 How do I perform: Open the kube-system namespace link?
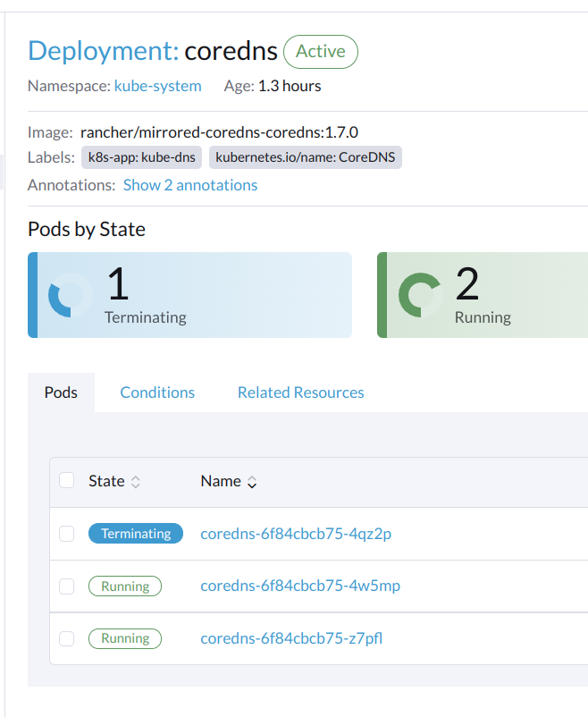157,86
